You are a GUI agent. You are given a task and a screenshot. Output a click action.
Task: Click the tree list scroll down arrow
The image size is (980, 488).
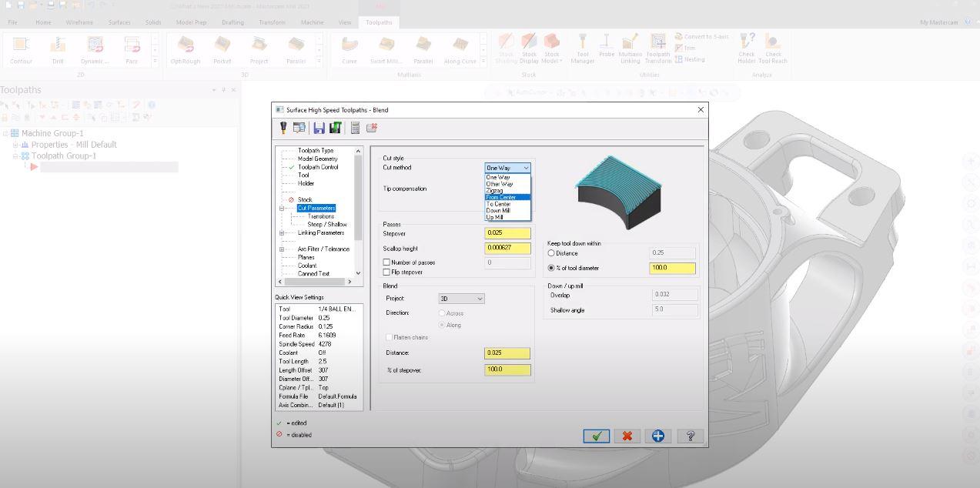click(358, 273)
